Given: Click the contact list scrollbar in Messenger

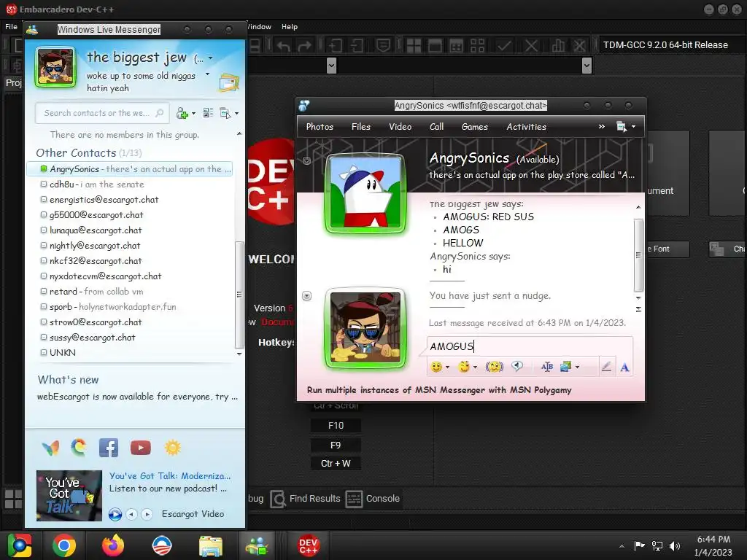Looking at the screenshot, I should coord(239,295).
